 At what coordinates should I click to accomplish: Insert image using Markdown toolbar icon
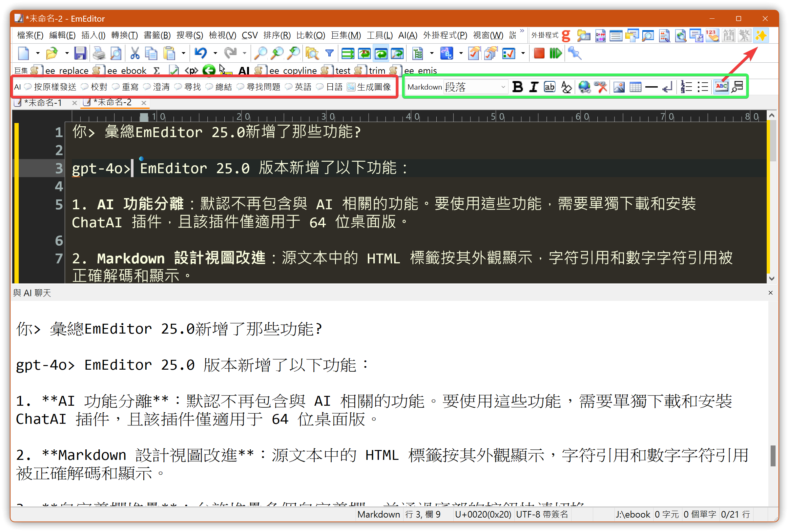coord(619,87)
